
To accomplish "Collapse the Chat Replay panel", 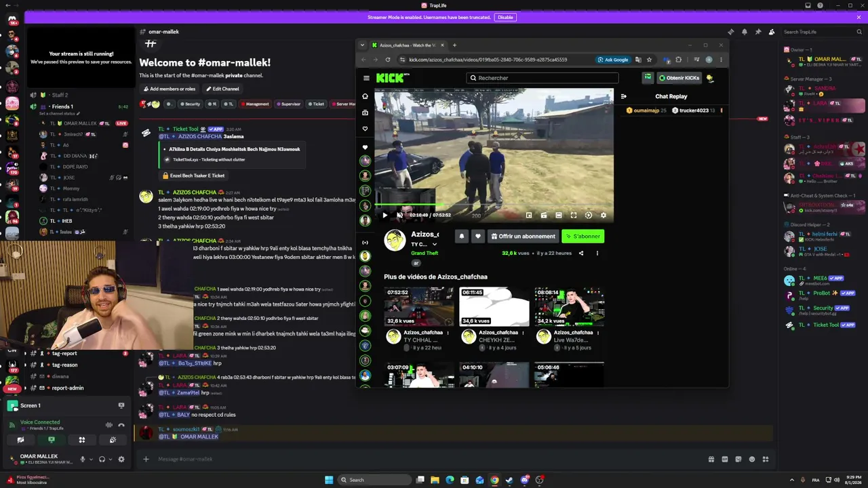I will tap(624, 96).
